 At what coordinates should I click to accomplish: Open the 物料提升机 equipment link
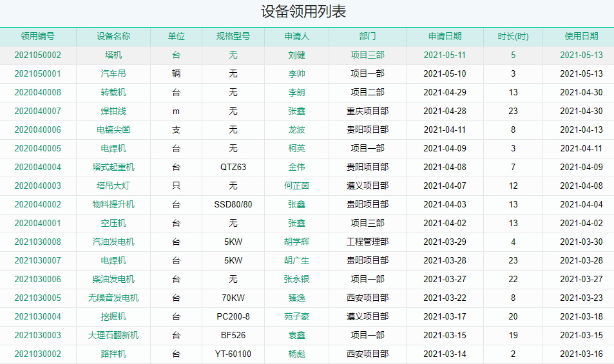pos(113,205)
